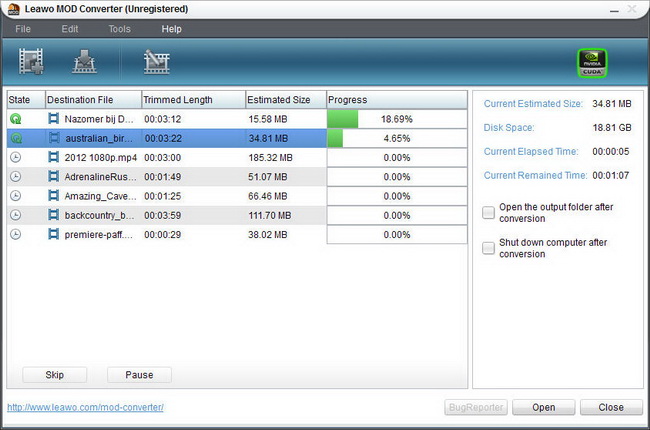Click the Add Video toolbar icon

click(31, 61)
